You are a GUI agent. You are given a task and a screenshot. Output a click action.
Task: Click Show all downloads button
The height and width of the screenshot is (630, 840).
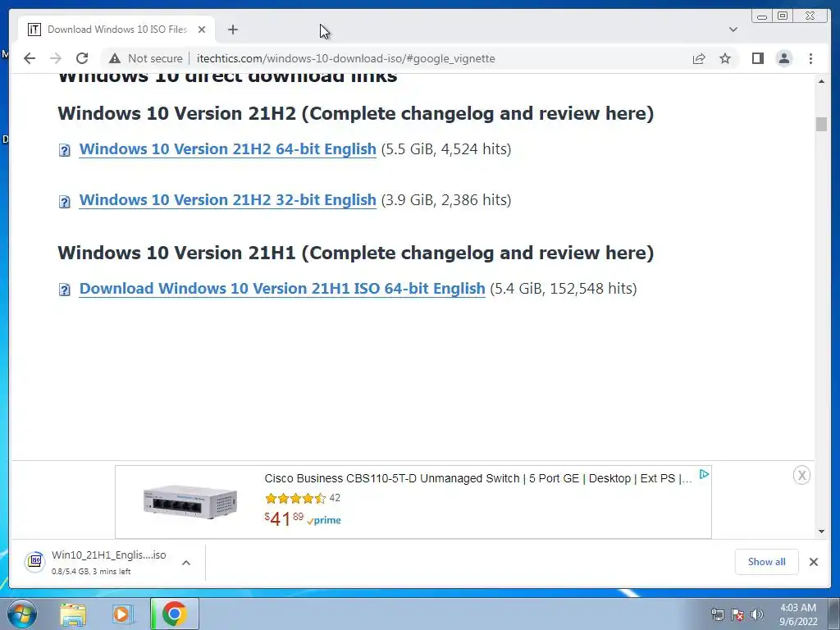[x=767, y=561]
